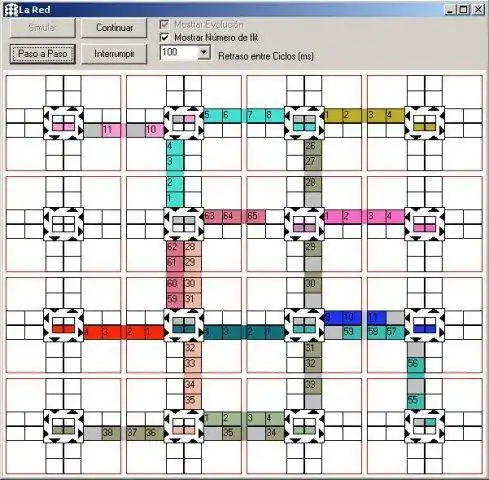Click the salmon flit numbered 33

192,364
